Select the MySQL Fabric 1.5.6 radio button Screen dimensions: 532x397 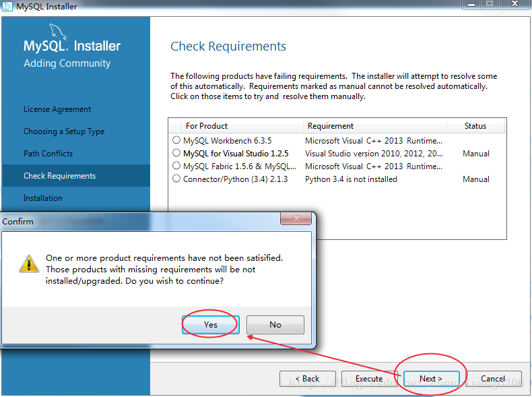coord(176,166)
